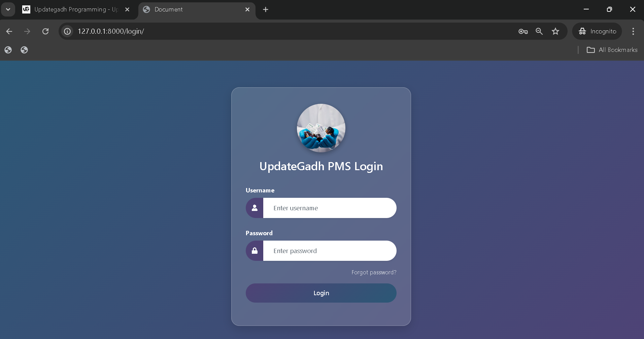
Task: Open the password manager key icon
Action: coord(523,31)
